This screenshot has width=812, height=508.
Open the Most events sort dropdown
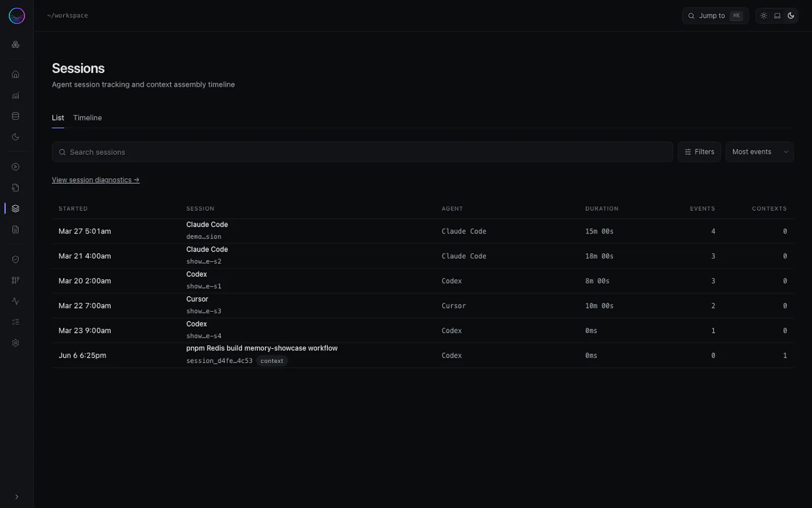pyautogui.click(x=760, y=152)
